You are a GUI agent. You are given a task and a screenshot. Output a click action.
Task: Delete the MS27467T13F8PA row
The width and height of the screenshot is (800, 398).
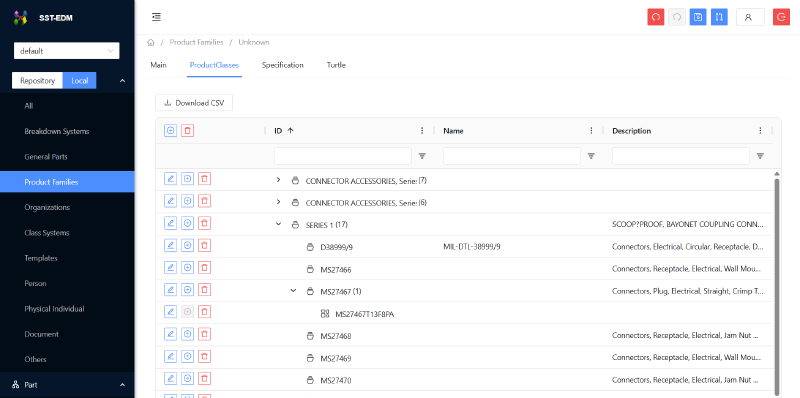pos(204,312)
